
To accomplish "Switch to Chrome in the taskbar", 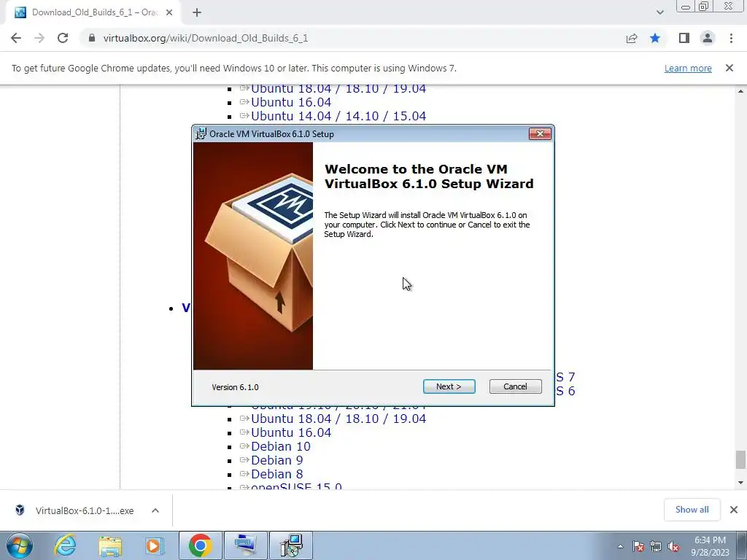I will click(200, 545).
